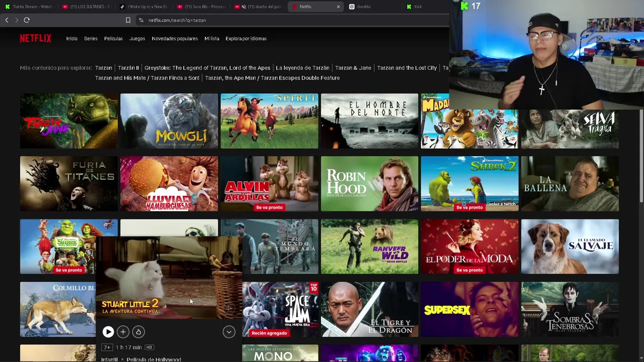Click the page vertical scrollbar
The height and width of the screenshot is (362, 644).
tap(641, 156)
